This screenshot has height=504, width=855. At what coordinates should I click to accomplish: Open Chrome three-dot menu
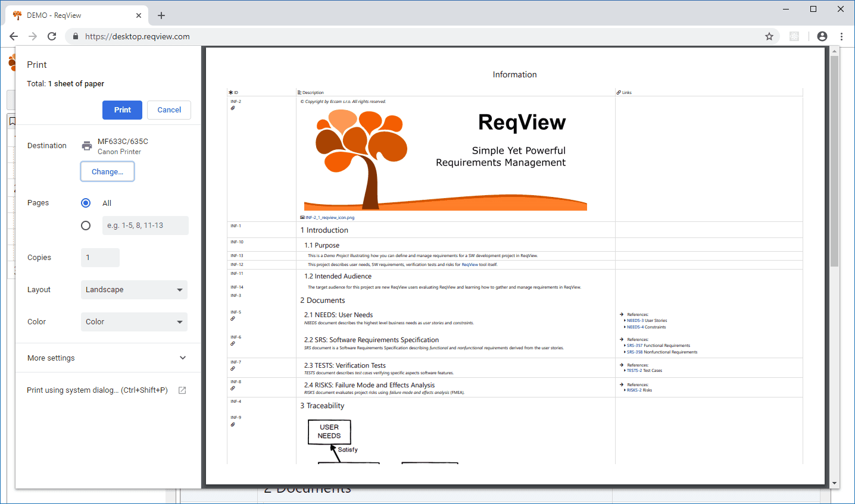coord(841,36)
